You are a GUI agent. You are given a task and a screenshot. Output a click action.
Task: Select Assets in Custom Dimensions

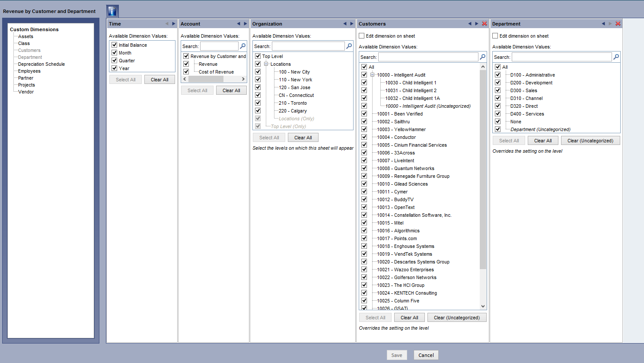(26, 36)
